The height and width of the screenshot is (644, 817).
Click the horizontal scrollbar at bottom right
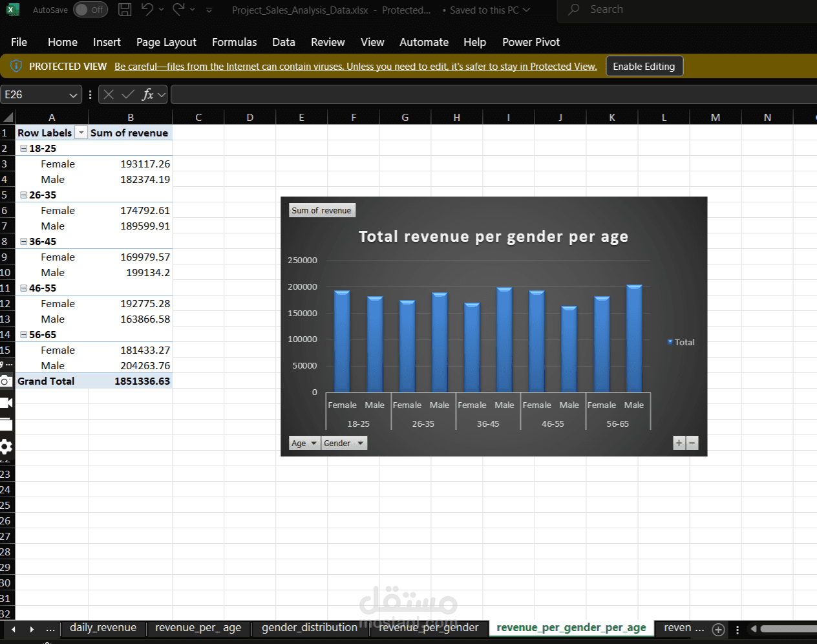(789, 628)
